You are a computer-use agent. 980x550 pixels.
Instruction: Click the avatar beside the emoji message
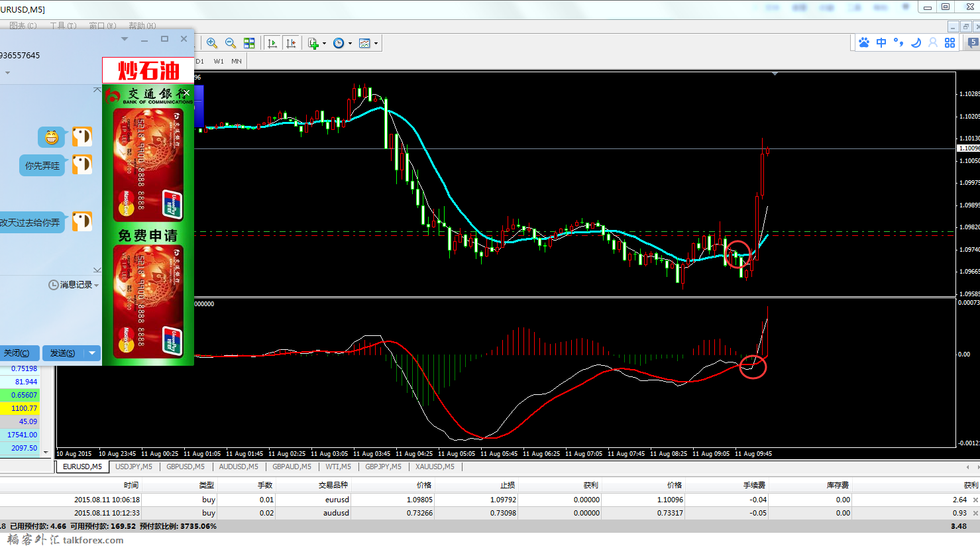tap(82, 137)
